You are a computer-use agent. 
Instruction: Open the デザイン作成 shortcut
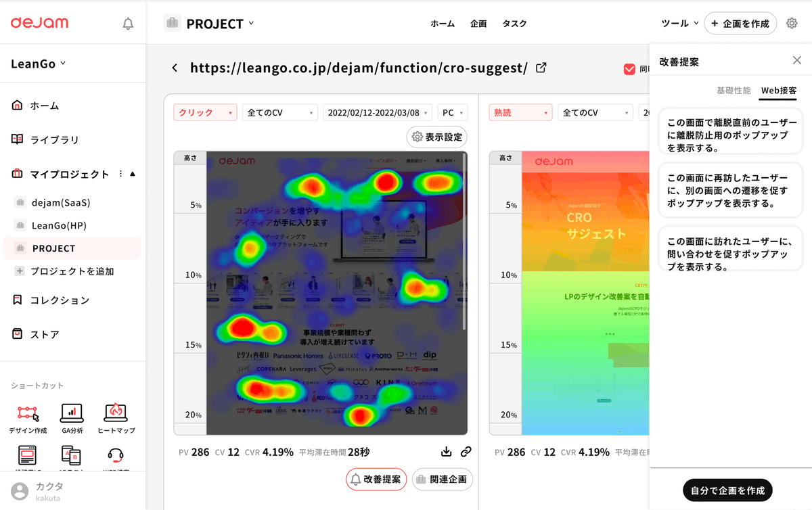tap(28, 418)
